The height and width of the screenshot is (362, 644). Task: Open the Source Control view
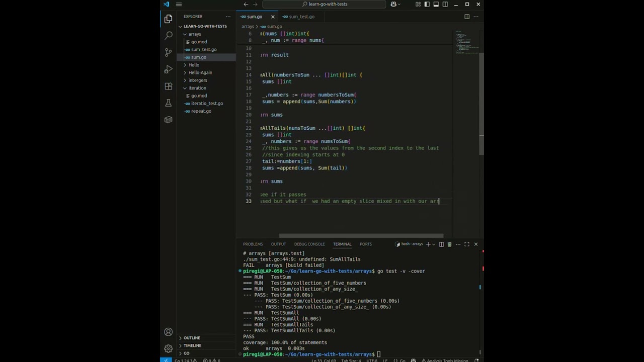click(x=168, y=52)
